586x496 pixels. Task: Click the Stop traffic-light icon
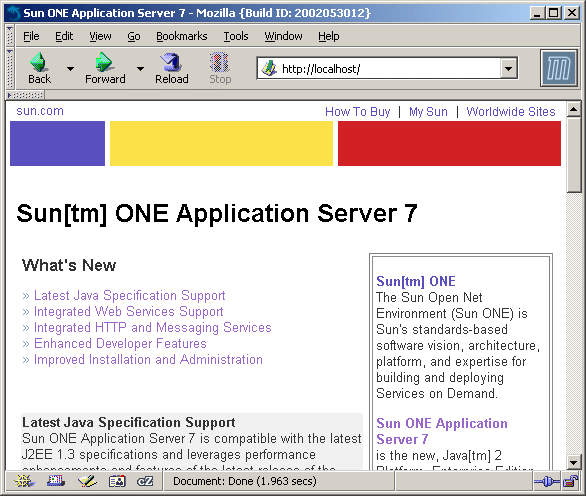[x=220, y=62]
